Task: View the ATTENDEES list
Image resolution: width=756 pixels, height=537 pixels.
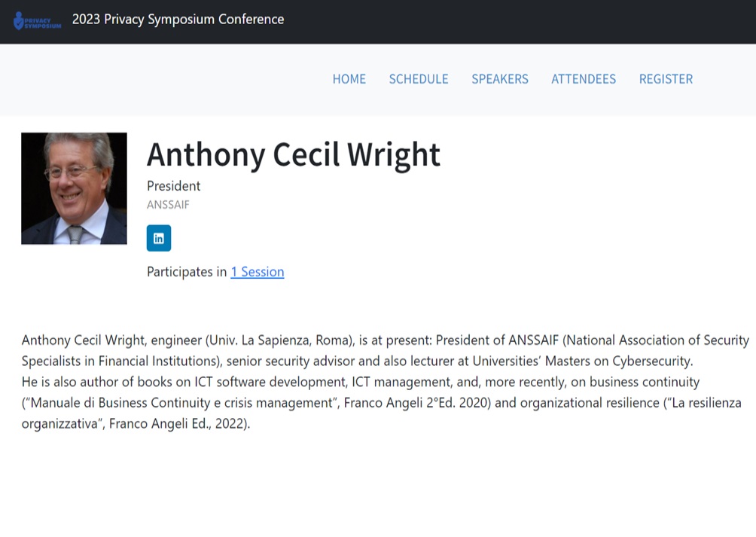Action: pos(584,79)
